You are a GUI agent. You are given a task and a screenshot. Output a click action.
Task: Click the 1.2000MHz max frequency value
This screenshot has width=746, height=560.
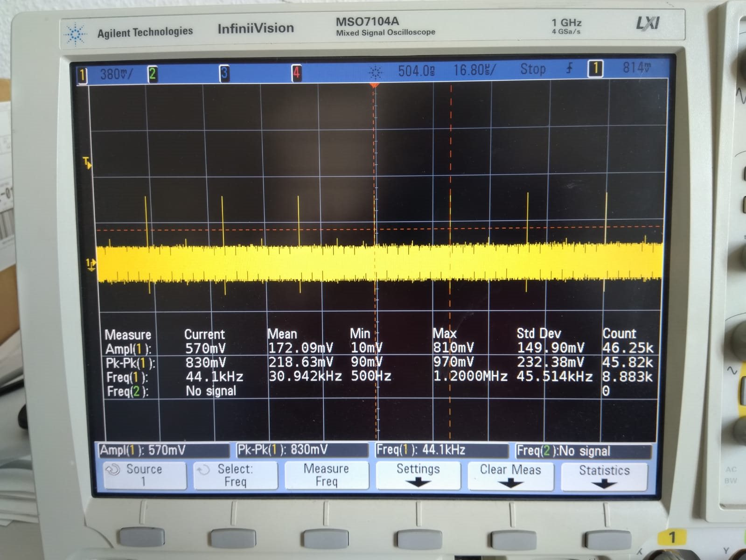470,376
